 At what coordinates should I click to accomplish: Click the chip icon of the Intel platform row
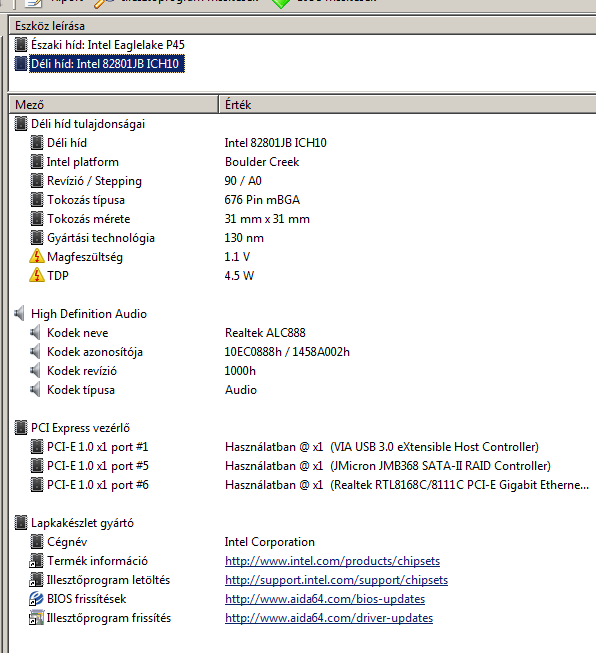(37, 162)
